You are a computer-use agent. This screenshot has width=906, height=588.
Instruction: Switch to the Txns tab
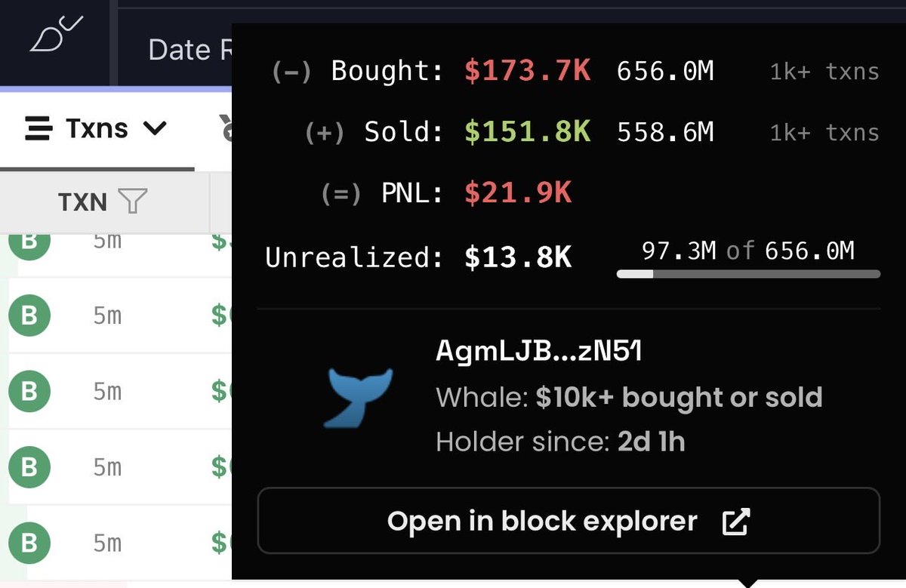point(96,129)
